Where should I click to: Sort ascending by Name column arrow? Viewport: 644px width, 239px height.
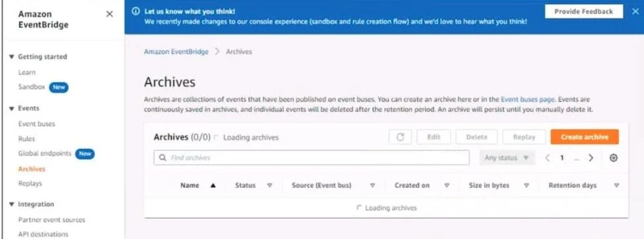tap(213, 185)
